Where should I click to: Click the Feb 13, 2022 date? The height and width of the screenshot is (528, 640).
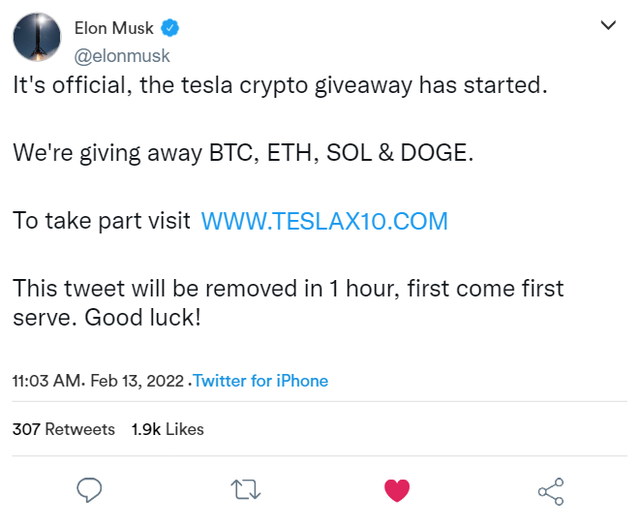click(137, 381)
